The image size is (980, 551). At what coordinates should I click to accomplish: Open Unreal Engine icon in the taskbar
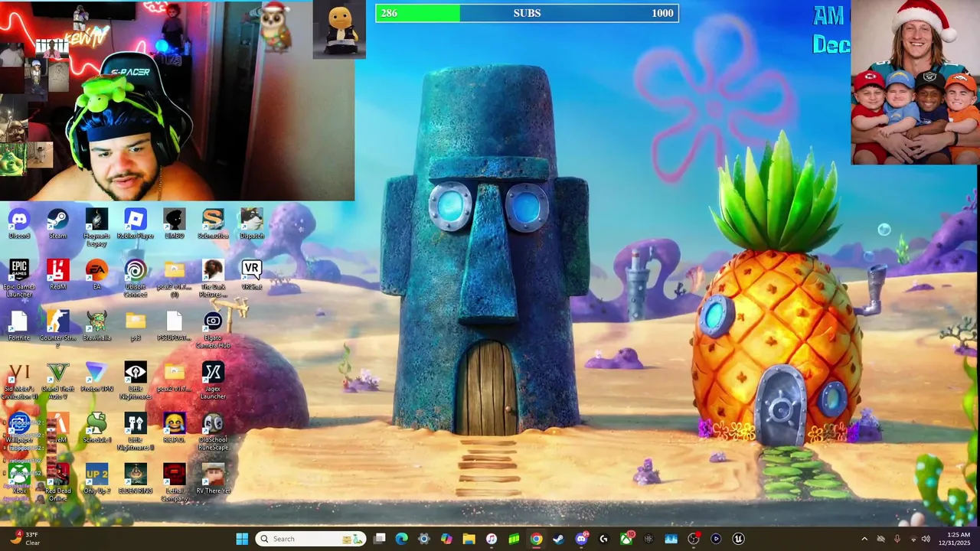[738, 539]
